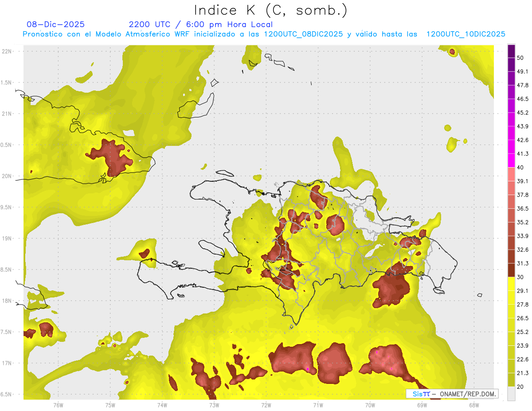Click '2200 UTC / 6:00 pm Hora Local'
Image resolution: width=532 pixels, height=411 pixels.
(201, 24)
